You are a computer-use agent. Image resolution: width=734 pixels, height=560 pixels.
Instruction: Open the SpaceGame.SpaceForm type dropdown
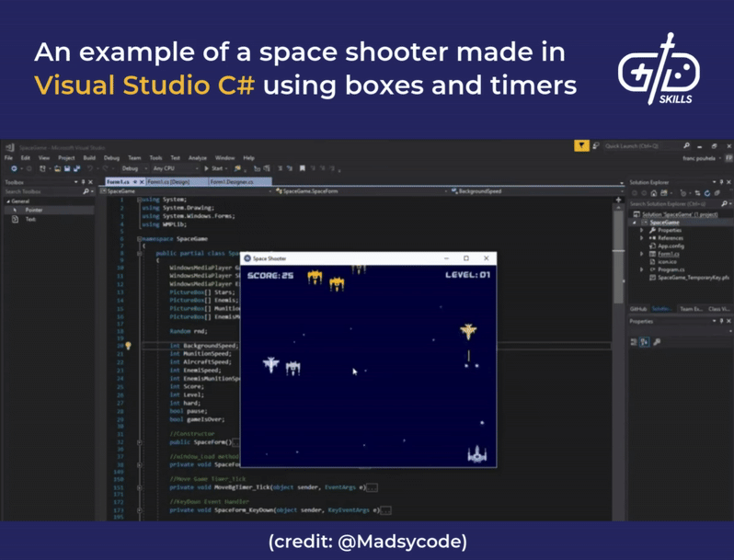(x=360, y=191)
